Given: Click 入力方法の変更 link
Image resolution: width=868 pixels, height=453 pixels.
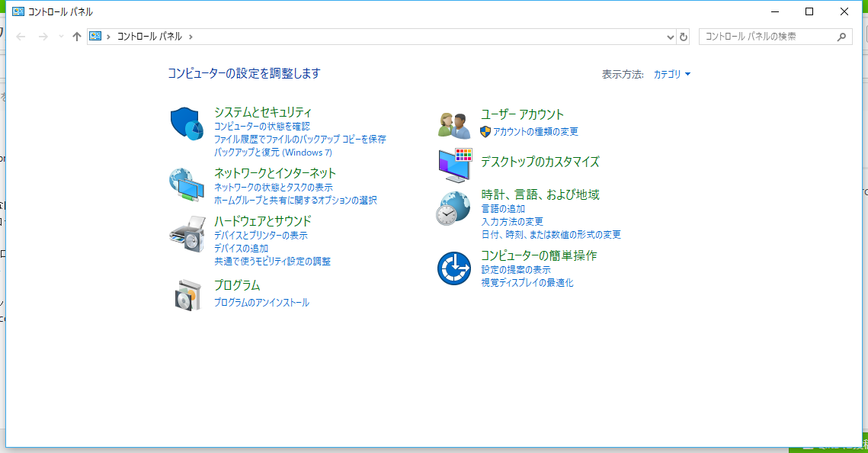Looking at the screenshot, I should (512, 221).
